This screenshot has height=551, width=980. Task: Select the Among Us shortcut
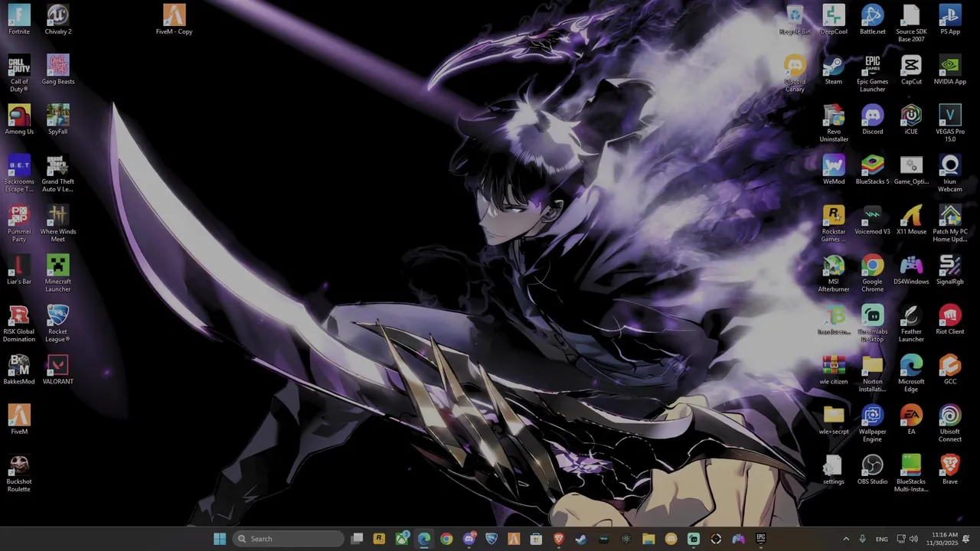[19, 119]
